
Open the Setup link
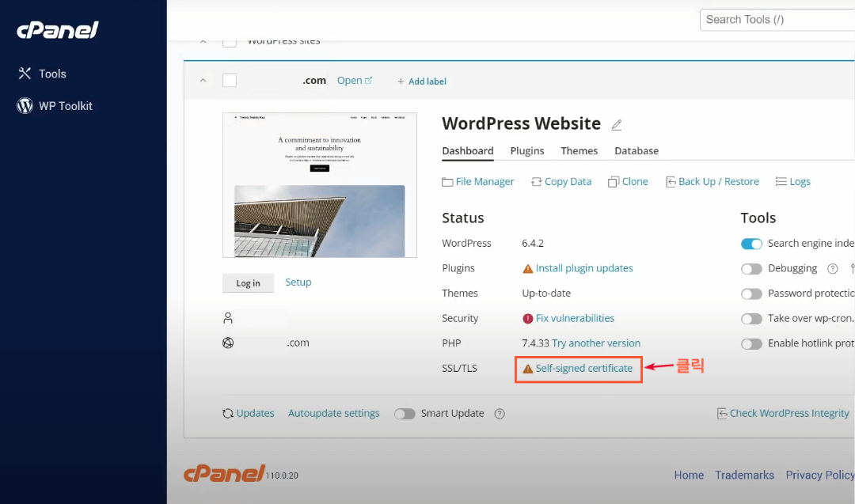[298, 282]
